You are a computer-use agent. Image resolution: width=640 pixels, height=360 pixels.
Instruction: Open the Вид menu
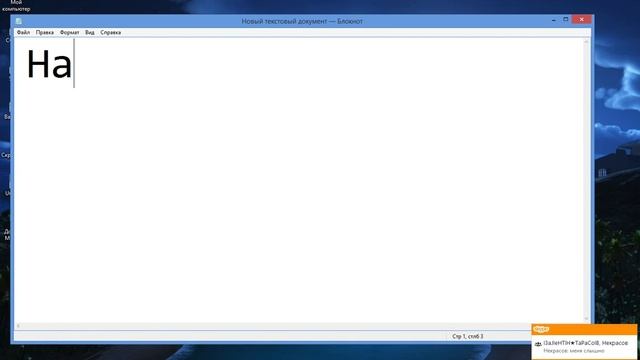coord(90,32)
